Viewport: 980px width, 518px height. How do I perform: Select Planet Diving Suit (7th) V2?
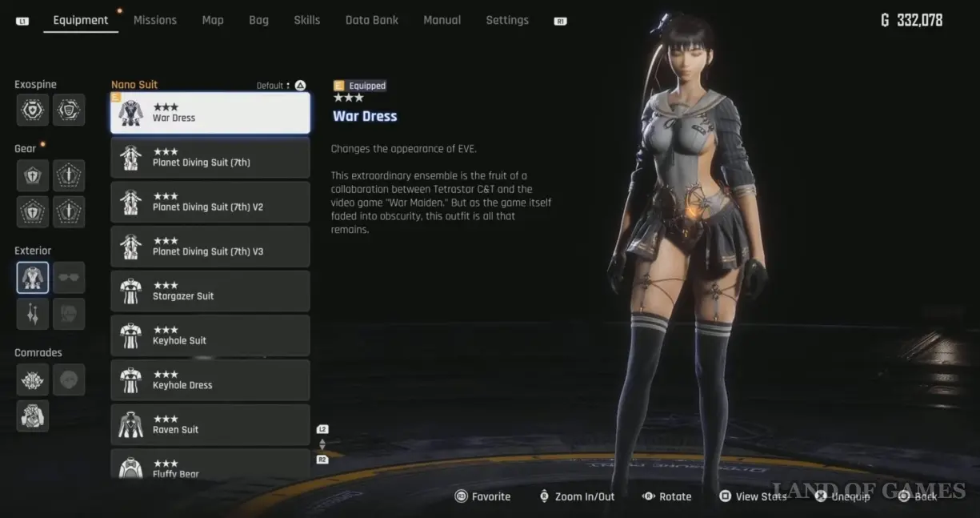tap(210, 202)
